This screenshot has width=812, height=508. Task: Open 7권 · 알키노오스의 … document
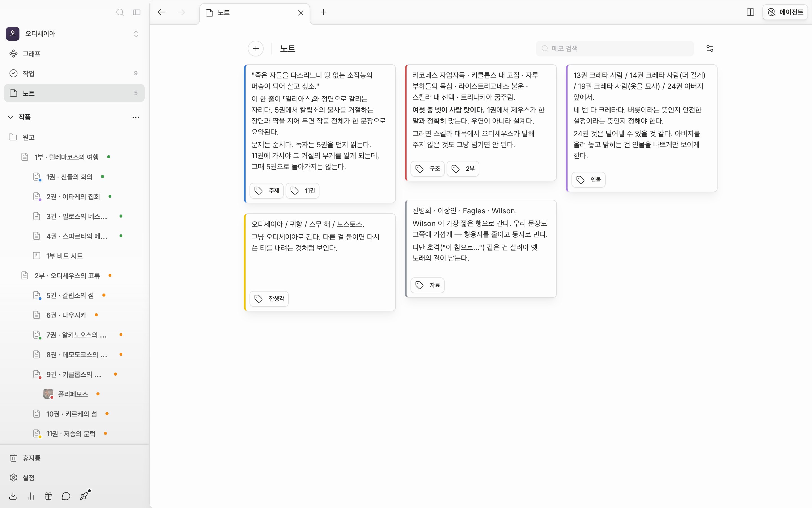pos(74,335)
